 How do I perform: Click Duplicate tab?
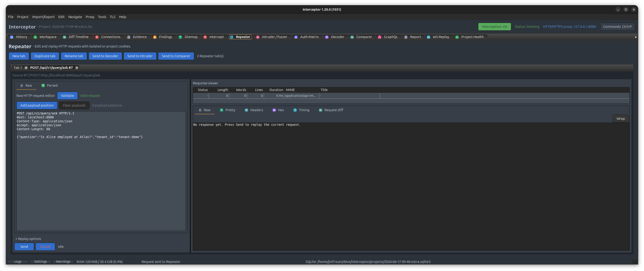coord(45,56)
